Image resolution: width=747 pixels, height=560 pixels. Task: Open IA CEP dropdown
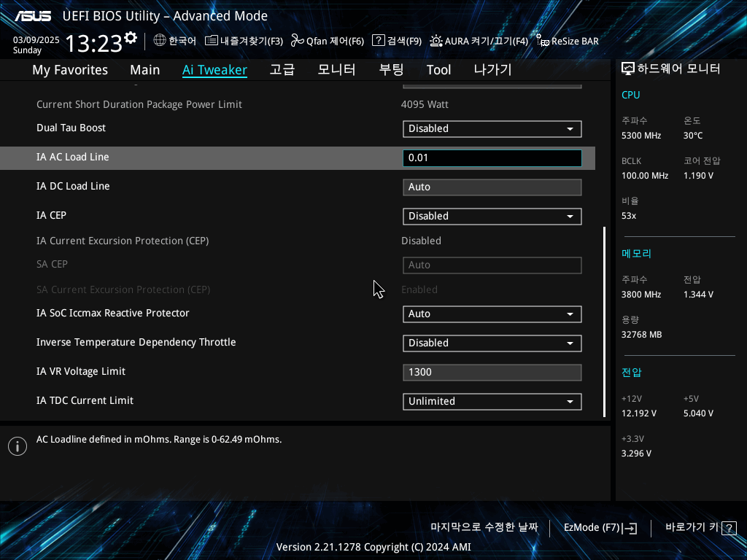(x=492, y=216)
